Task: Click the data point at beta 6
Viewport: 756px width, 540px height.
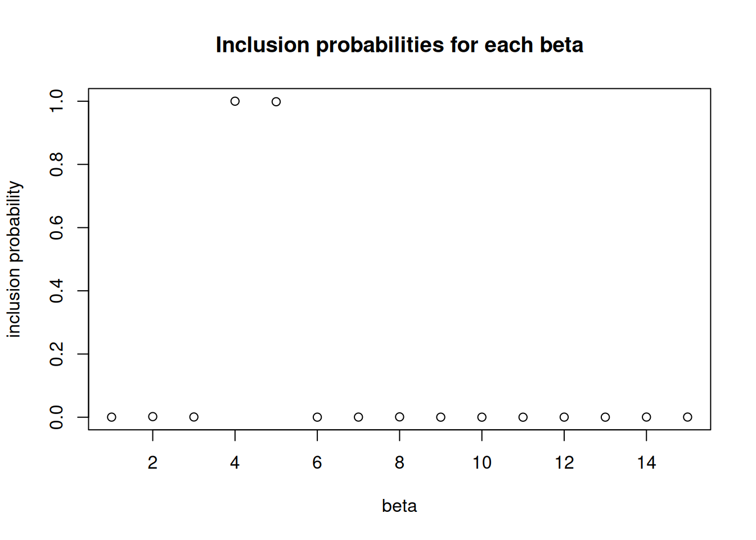Action: click(317, 417)
